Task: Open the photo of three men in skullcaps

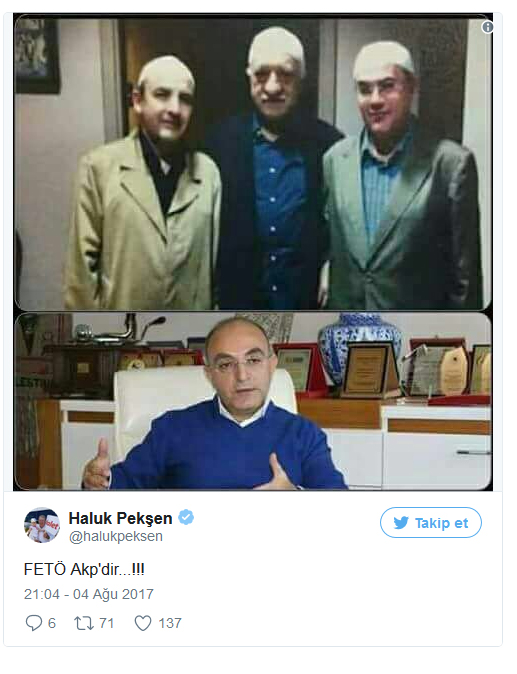Action: (253, 162)
